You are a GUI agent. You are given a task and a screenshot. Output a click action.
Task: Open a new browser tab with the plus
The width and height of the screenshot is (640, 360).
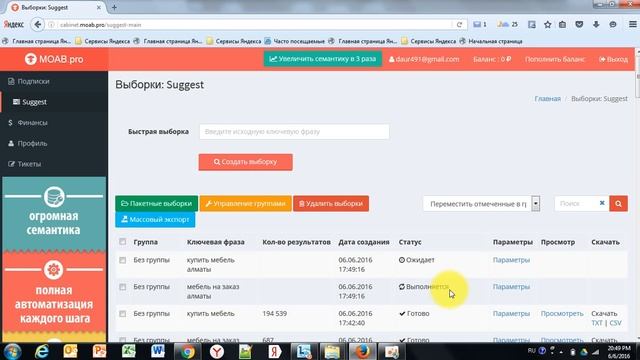114,7
